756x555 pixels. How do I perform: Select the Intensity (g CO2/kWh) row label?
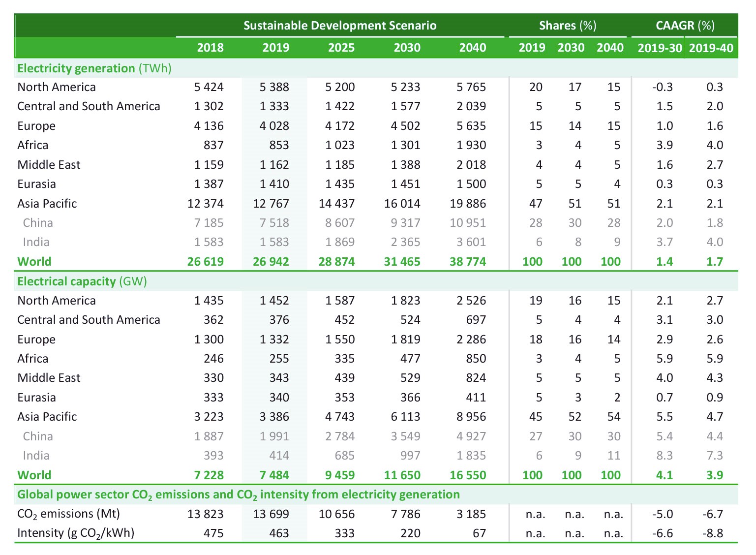tap(75, 533)
